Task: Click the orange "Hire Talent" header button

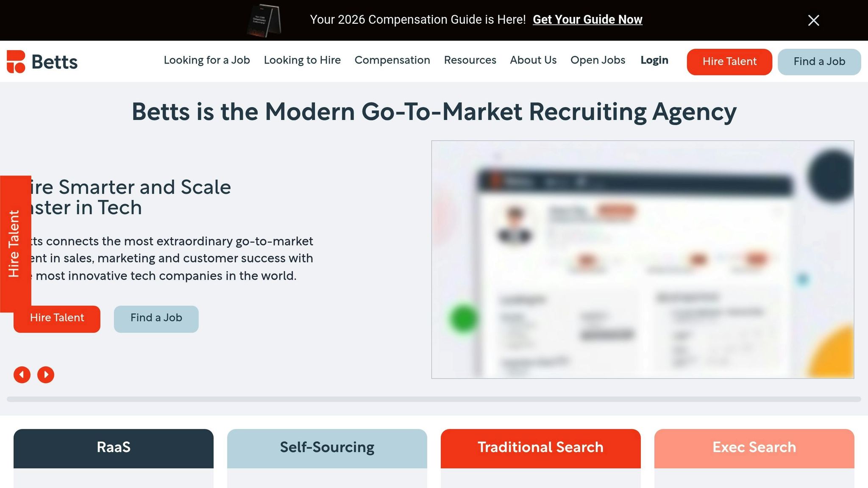Action: (729, 61)
